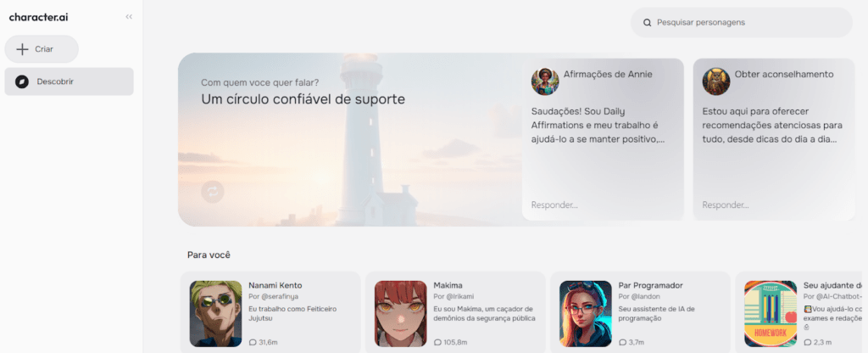Viewport: 868px width, 353px height.
Task: Click the Obter aconselhamento title
Action: click(784, 75)
